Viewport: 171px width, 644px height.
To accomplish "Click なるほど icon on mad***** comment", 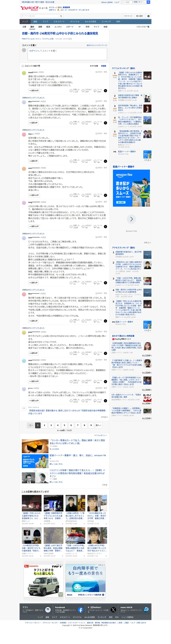I will [x=83, y=91].
